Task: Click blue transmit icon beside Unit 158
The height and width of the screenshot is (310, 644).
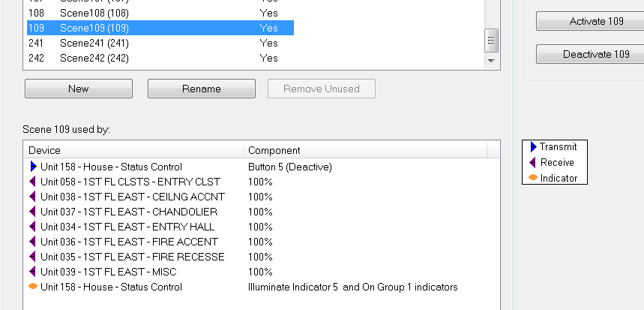Action: (33, 167)
